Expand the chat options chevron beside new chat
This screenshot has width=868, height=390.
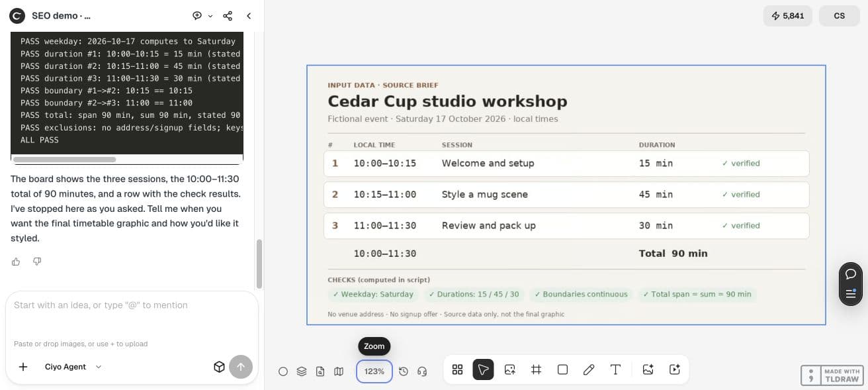click(210, 16)
